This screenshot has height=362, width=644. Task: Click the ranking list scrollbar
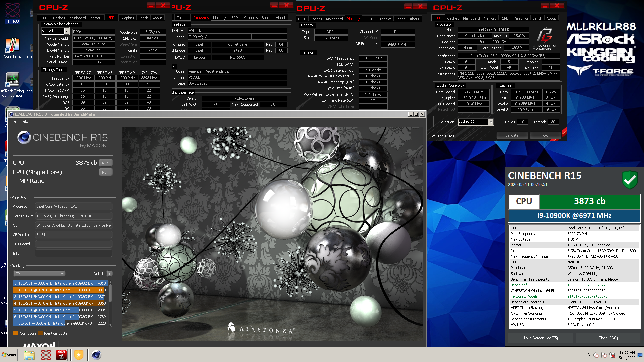click(110, 303)
